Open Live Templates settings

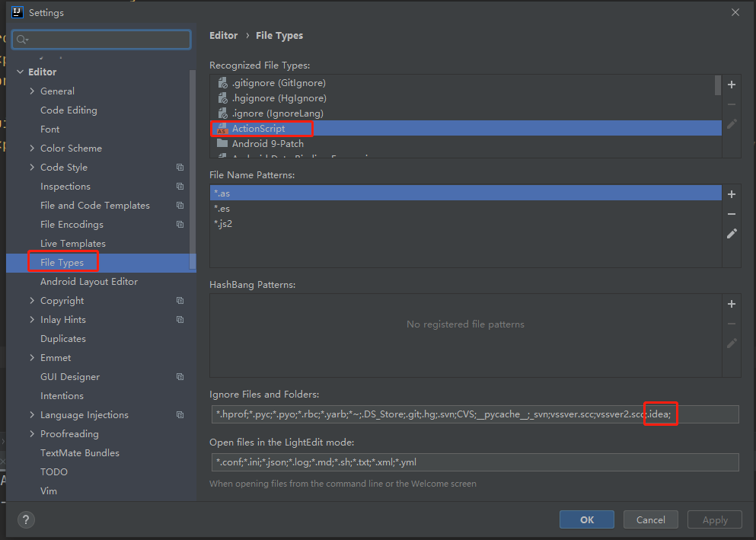(x=73, y=244)
